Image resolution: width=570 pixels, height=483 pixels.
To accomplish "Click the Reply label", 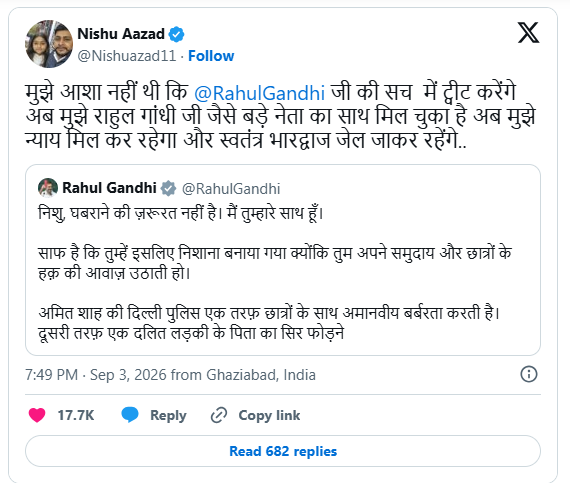I will click(x=168, y=415).
